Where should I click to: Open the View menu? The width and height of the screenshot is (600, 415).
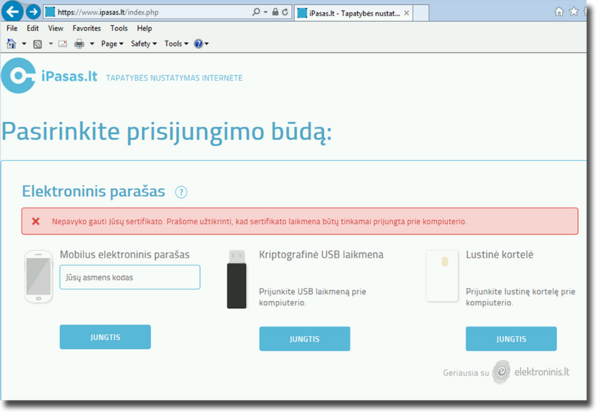55,29
